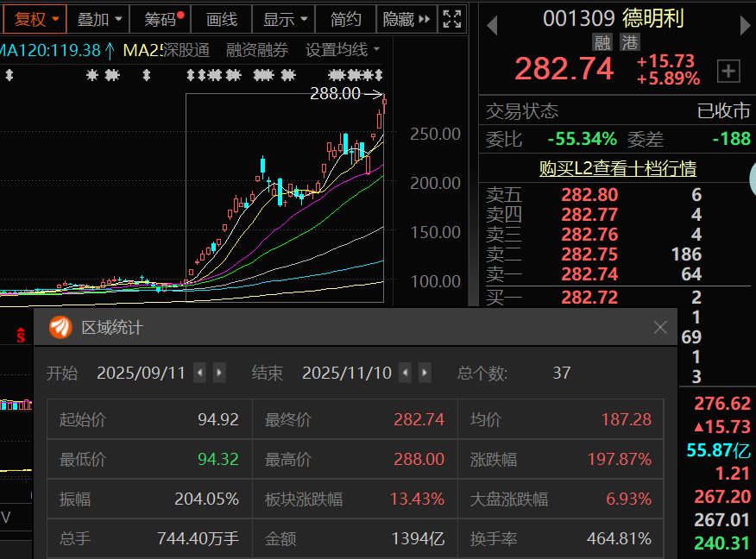
Task: Click the fullscreen chart expand icon
Action: click(x=450, y=19)
